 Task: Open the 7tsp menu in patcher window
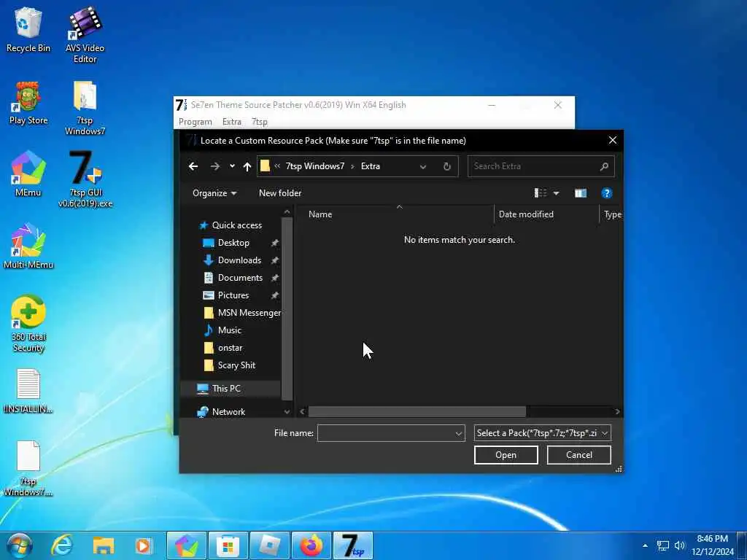click(x=260, y=122)
